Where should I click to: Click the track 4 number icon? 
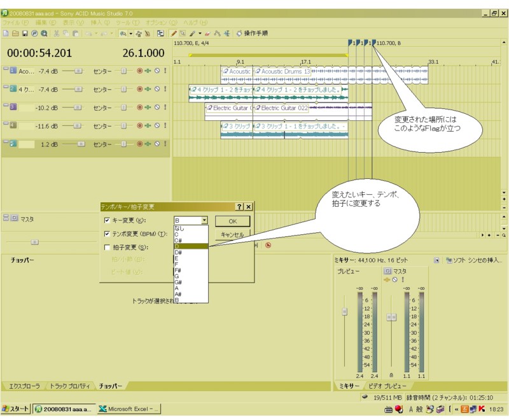(x=13, y=125)
